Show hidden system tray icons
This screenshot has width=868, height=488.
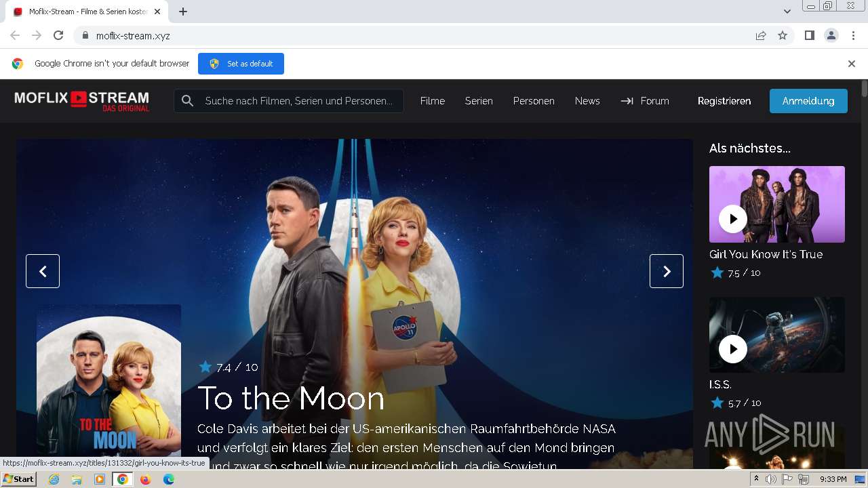click(x=756, y=479)
